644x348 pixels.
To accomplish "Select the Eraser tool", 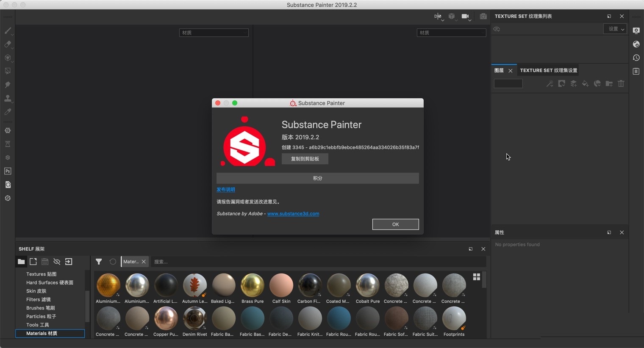I will pos(8,44).
